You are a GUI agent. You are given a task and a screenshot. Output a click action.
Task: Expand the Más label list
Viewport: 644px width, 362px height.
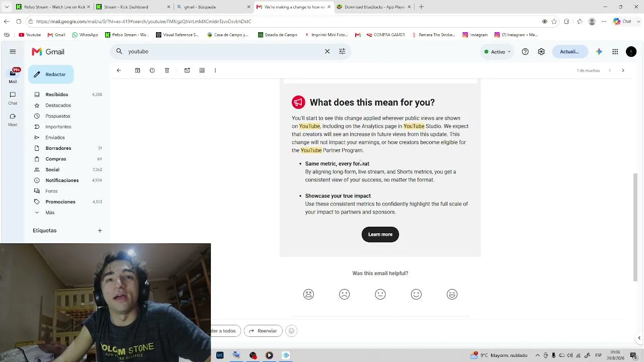[50, 213]
